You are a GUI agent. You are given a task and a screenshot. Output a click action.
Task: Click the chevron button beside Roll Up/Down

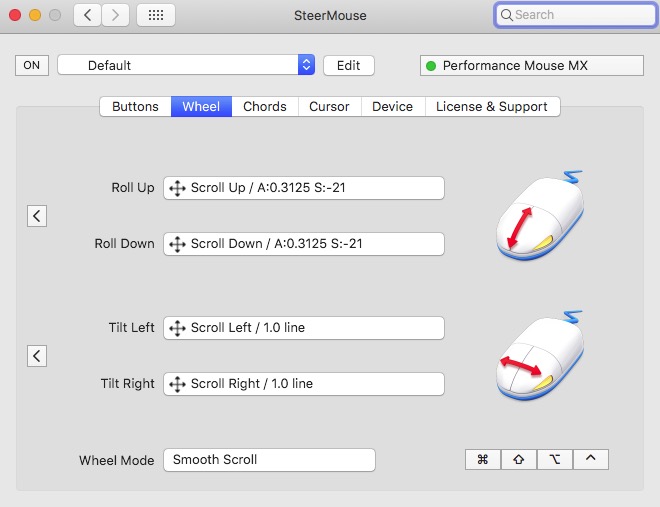[x=37, y=216]
